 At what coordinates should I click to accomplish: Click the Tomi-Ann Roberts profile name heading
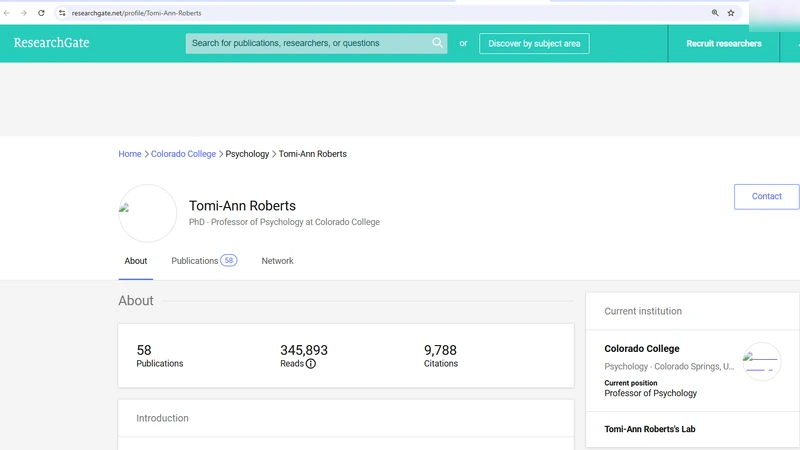click(x=242, y=206)
